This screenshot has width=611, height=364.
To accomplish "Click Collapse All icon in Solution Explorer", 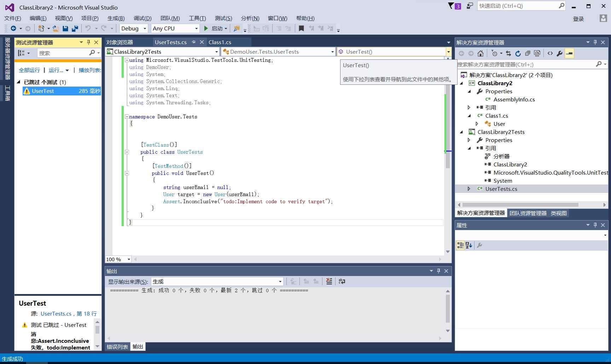I will 528,53.
